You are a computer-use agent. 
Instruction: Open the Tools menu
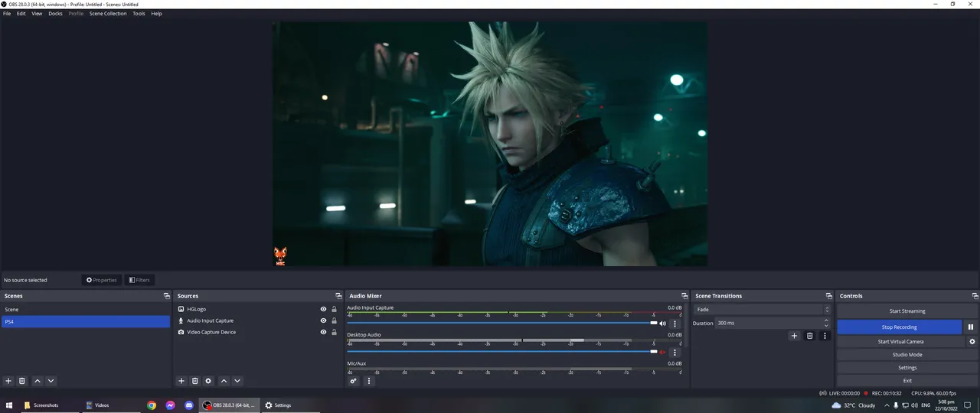click(x=139, y=14)
